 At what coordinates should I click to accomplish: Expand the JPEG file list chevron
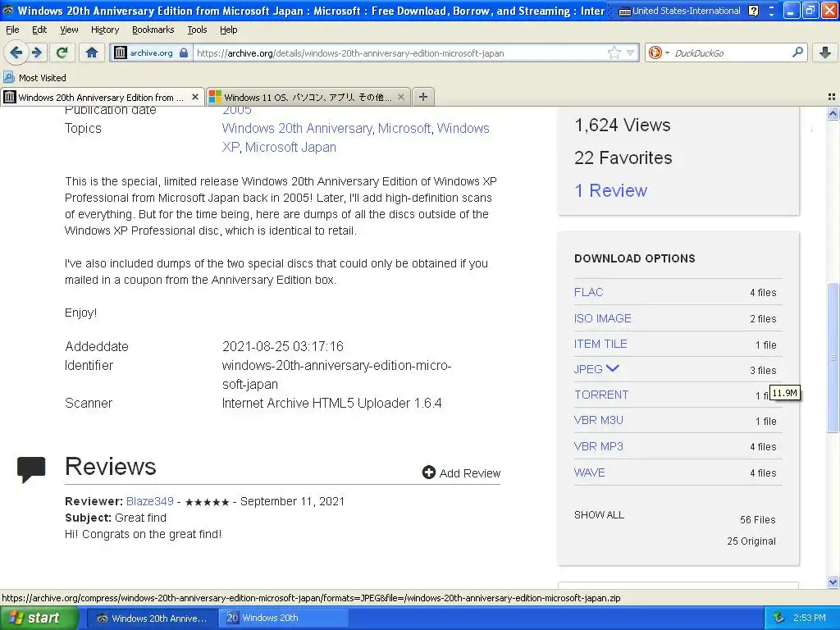tap(612, 368)
